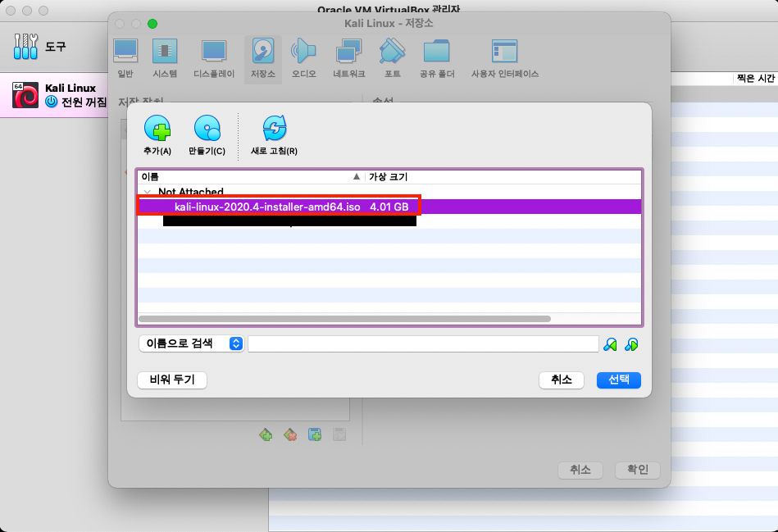Open the Display (디스플레이) settings tab
The height and width of the screenshot is (532, 778).
[214, 58]
